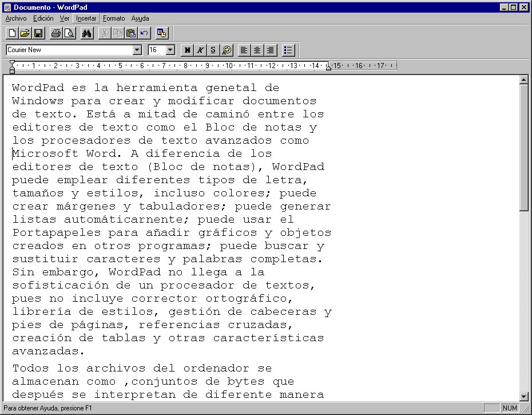Click the word "WordPad" at document start
The image size is (532, 415).
(38, 88)
